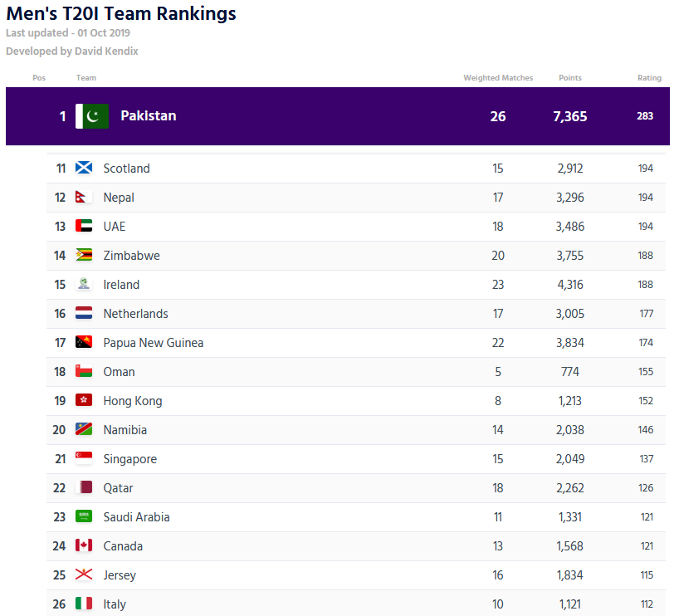Click the Singapore flag icon
The width and height of the screenshot is (674, 616).
point(84,458)
